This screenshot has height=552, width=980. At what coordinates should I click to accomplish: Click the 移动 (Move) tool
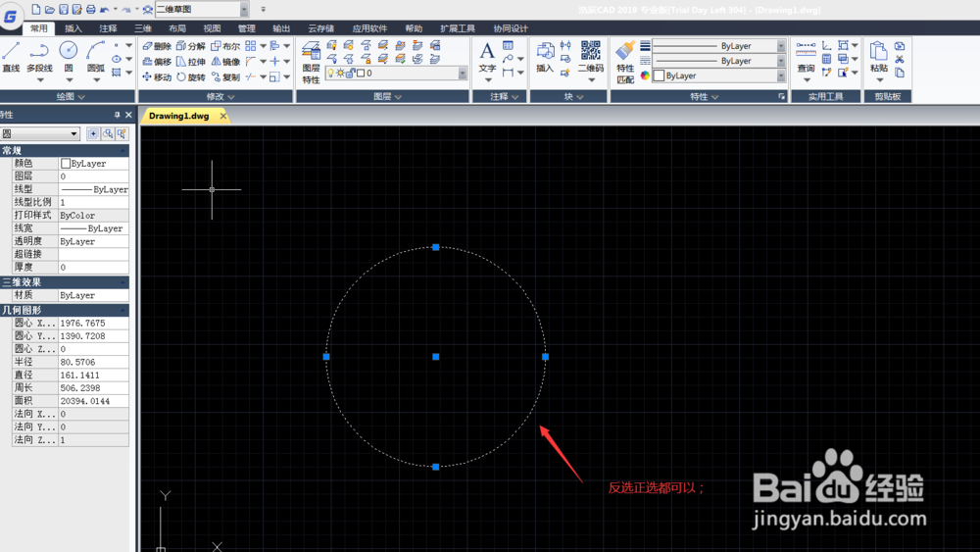click(156, 76)
